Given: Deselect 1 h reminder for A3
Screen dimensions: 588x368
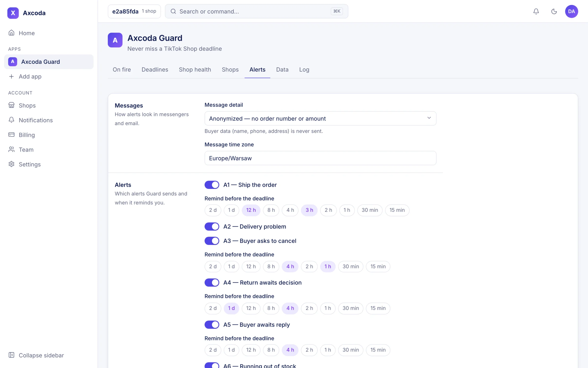Looking at the screenshot, I should [328, 266].
